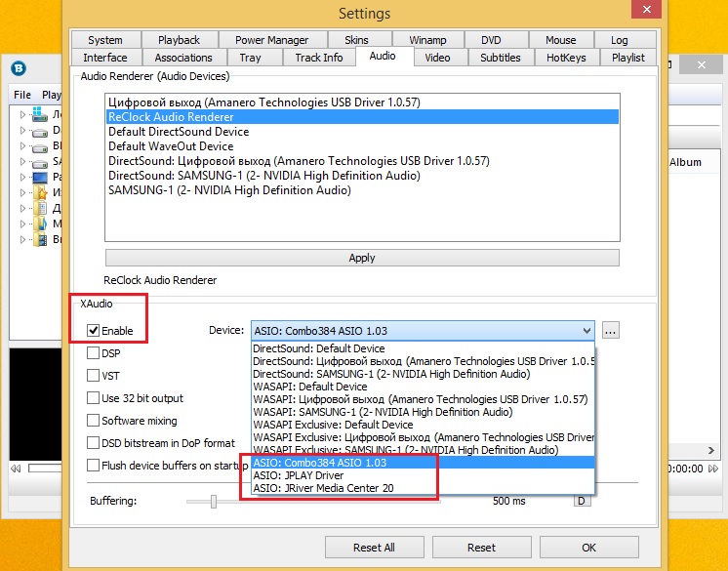Expand the documents tree node
This screenshot has height=571, width=728.
click(x=22, y=208)
